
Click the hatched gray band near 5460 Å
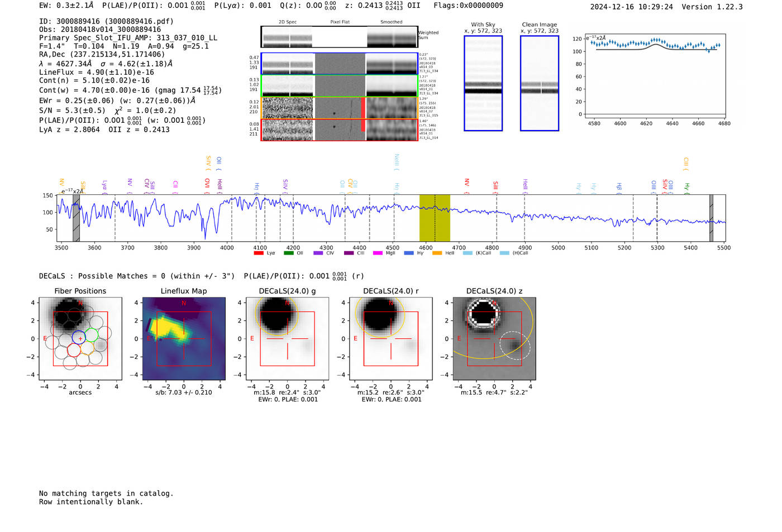(711, 218)
